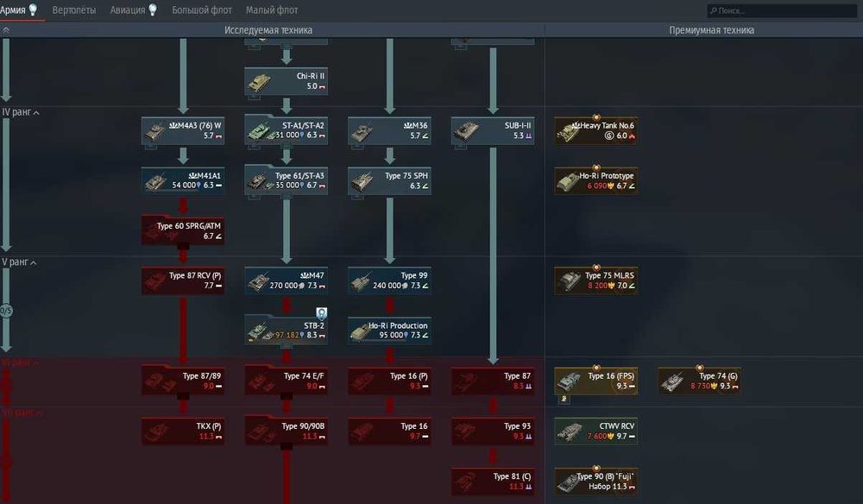Click the SUB-I-II vehicle icon
This screenshot has height=504, width=863.
pos(466,131)
